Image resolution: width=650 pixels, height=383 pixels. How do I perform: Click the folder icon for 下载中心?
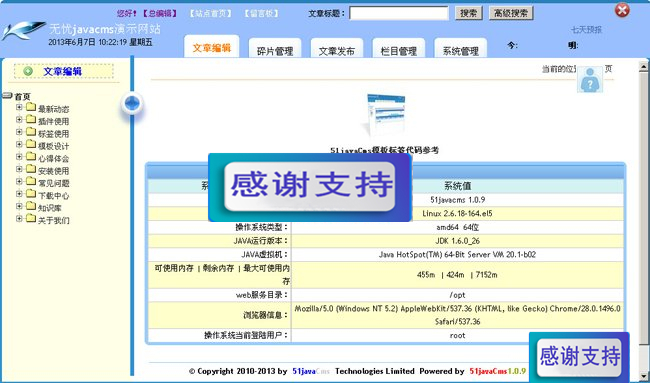coord(31,194)
